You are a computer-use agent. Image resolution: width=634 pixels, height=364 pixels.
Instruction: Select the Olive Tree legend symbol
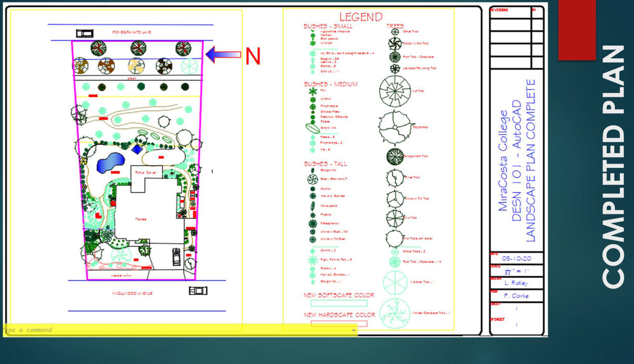tap(394, 218)
